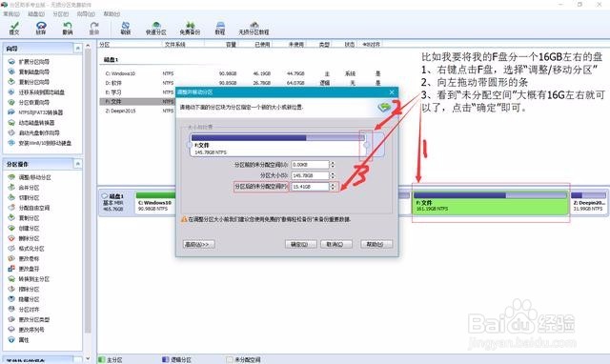Select 擦除分区 (Wipe Partition)
Viewport: 610px width, 364px height.
[x=24, y=289]
